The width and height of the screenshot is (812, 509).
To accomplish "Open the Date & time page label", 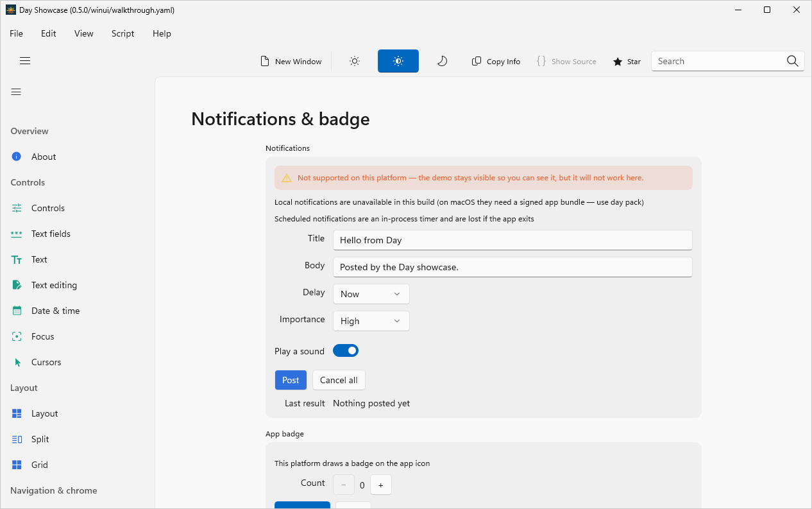I will (x=56, y=311).
